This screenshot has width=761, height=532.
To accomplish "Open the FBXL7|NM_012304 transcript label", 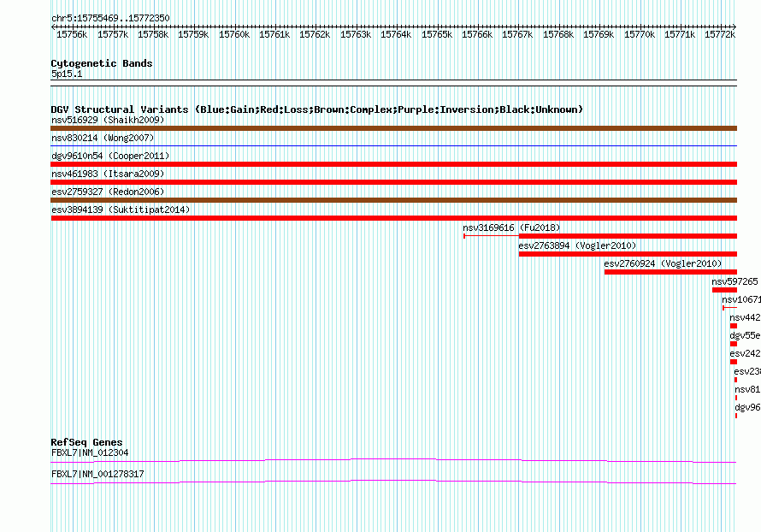I will pyautogui.click(x=90, y=452).
